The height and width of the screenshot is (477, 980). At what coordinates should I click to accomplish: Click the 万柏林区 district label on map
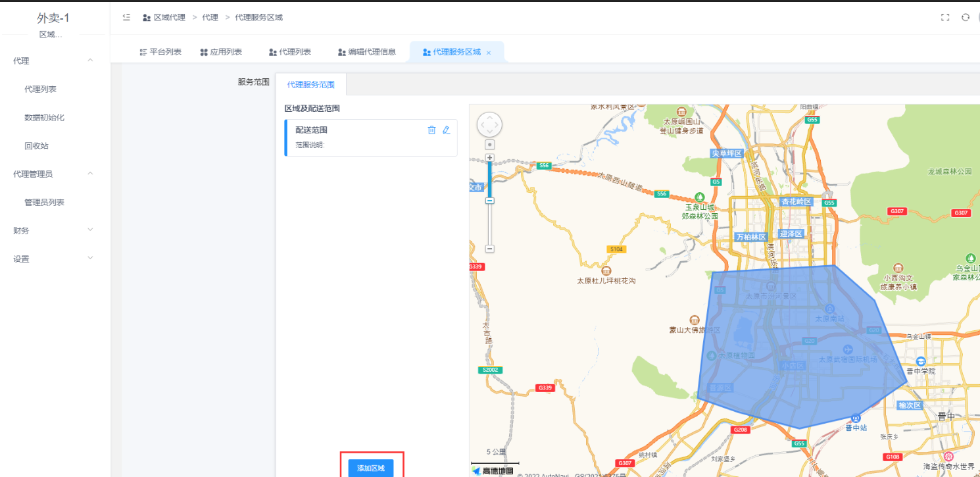pyautogui.click(x=751, y=237)
